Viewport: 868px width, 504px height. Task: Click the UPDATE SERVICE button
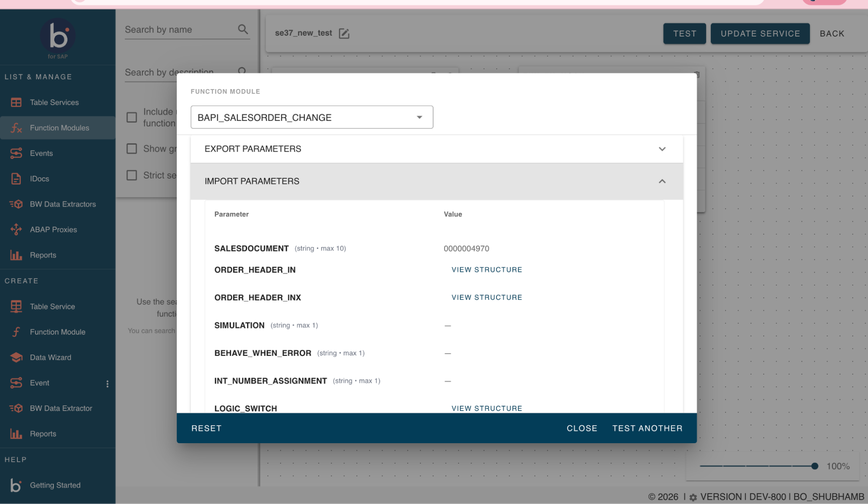[760, 33]
